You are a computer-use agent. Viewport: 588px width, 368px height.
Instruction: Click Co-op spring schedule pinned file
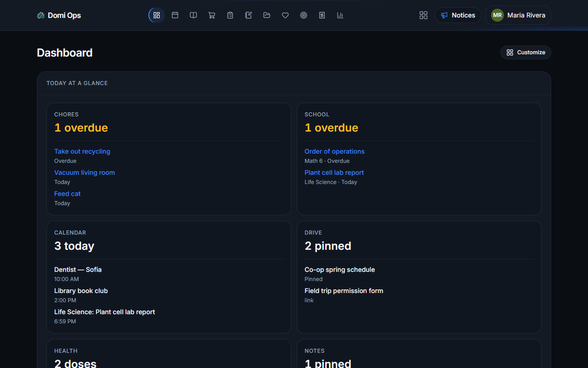pyautogui.click(x=339, y=270)
